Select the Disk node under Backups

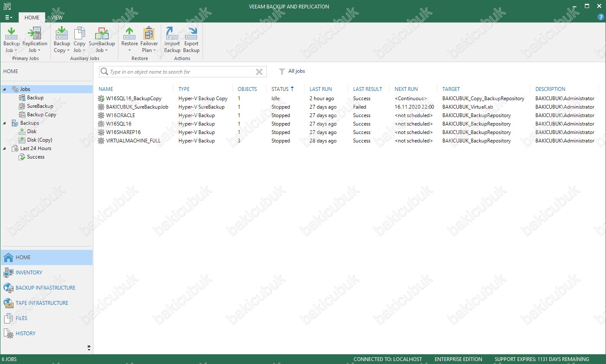pos(32,131)
